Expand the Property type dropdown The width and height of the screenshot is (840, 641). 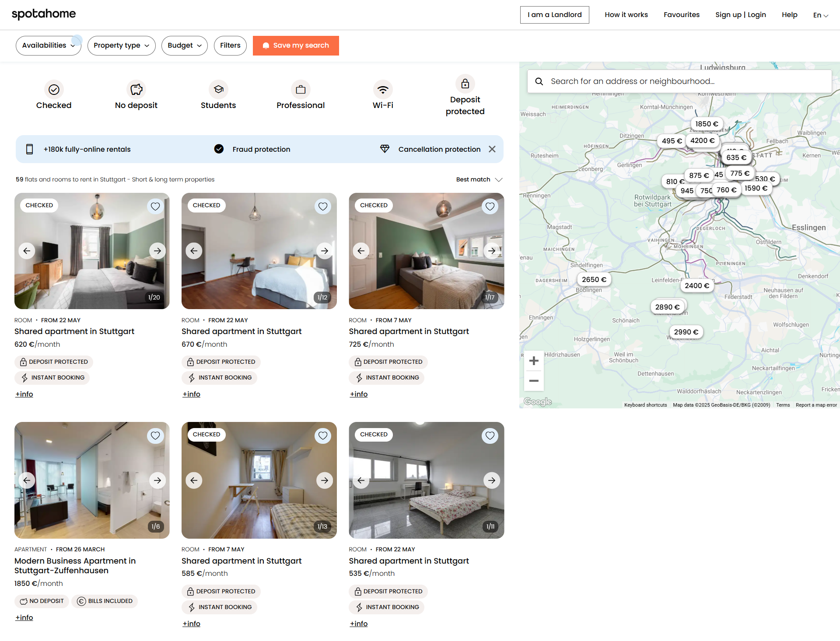point(121,45)
